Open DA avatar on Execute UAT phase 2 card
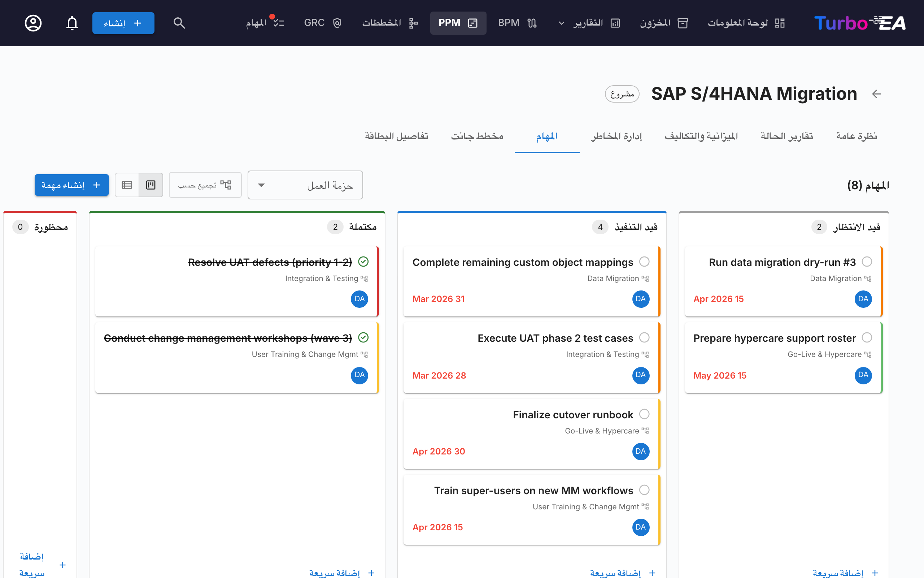 coord(641,375)
